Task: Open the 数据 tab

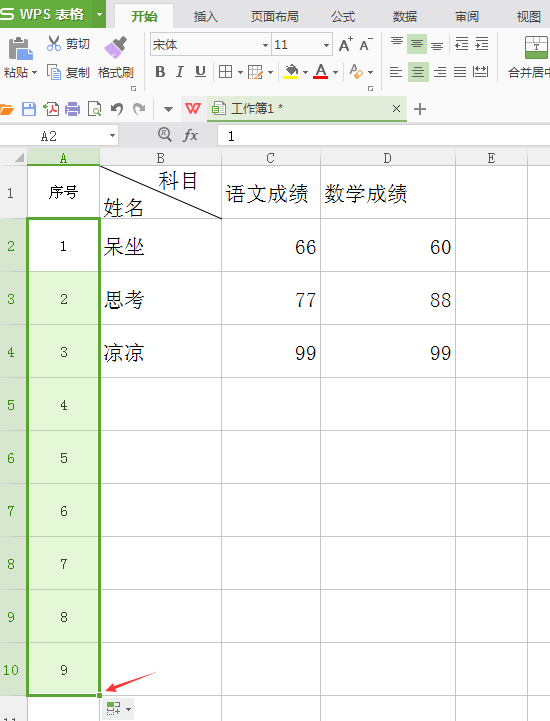Action: click(x=405, y=17)
